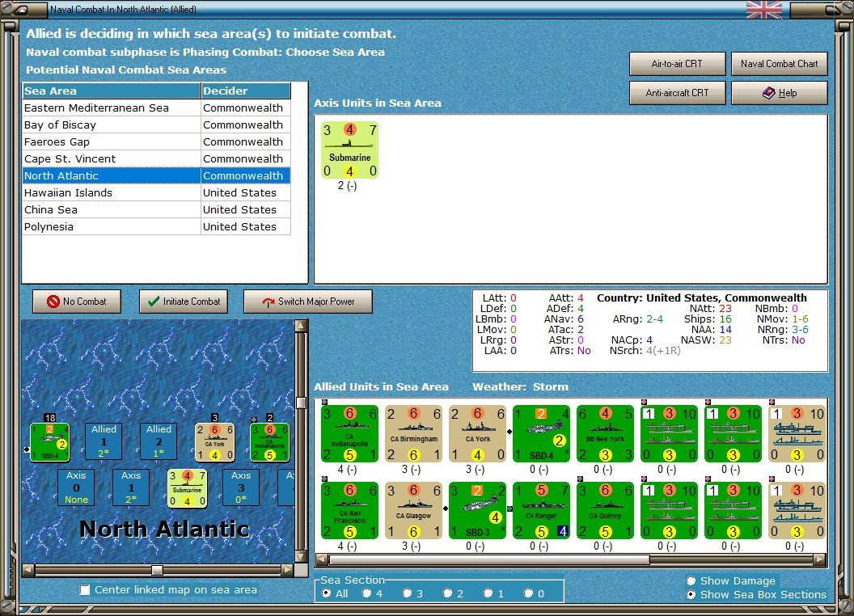The width and height of the screenshot is (854, 616).
Task: Select the Faeroes Gap sea area
Action: [156, 141]
